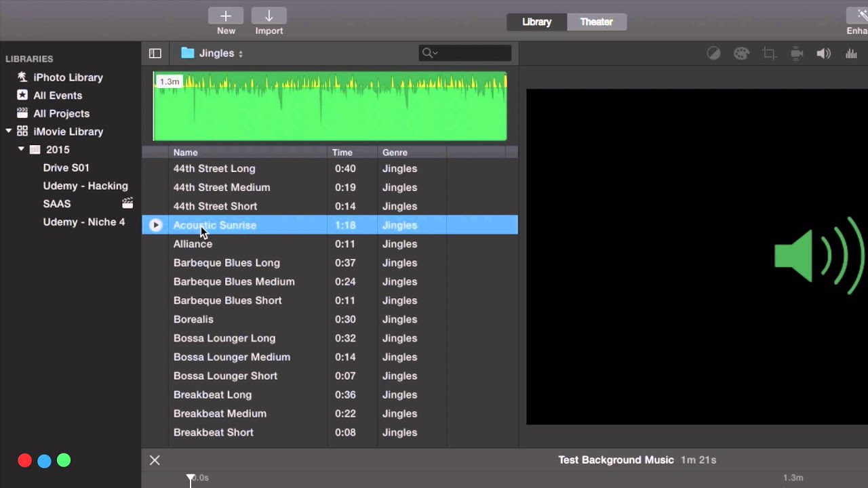Close the timeline with the X button

(x=155, y=460)
